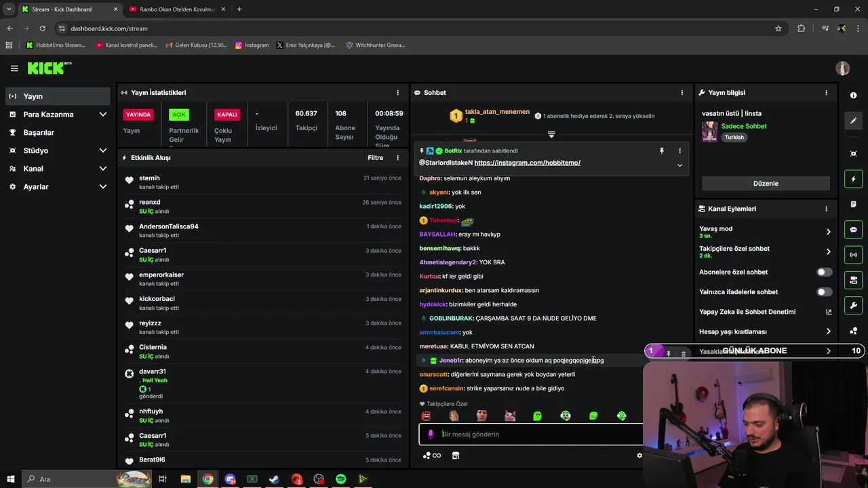Open Yayın bilgisi options menu

click(x=826, y=93)
